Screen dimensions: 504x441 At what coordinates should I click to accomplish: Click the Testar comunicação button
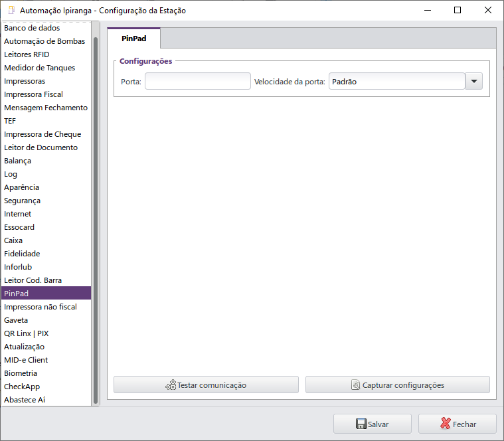click(206, 385)
